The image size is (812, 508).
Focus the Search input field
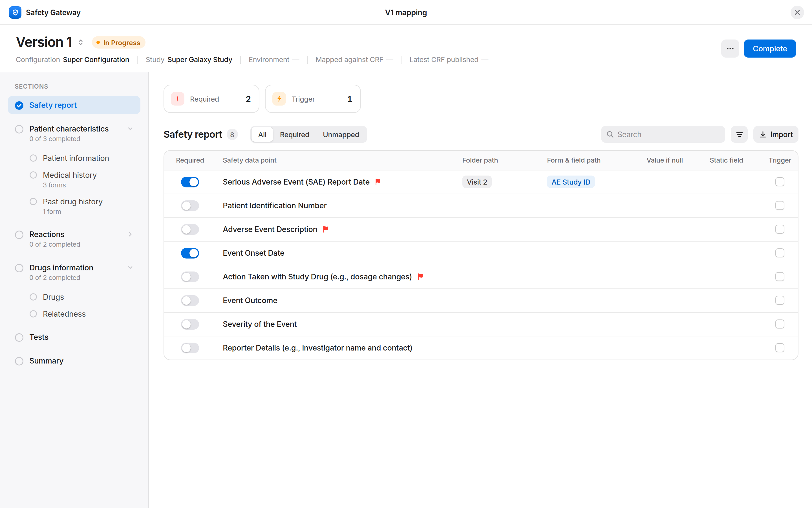[x=663, y=134]
